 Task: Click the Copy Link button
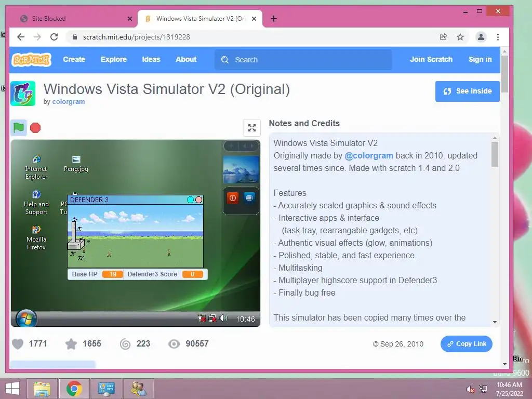(467, 344)
